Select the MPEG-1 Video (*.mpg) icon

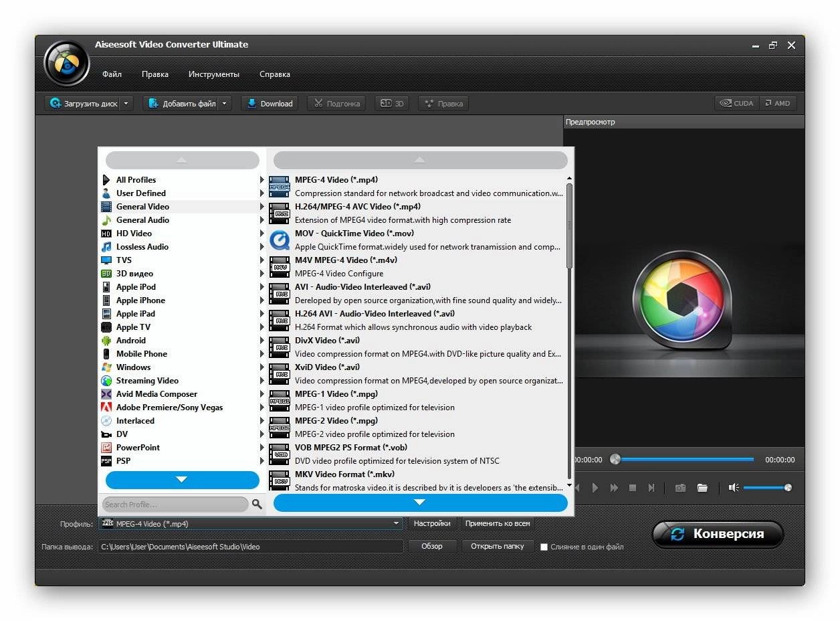[x=279, y=401]
